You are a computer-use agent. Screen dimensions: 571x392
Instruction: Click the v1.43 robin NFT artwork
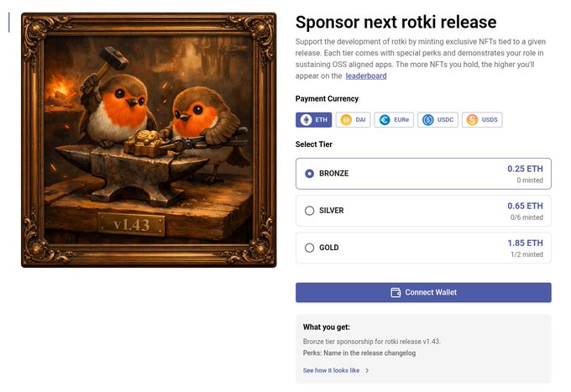(x=149, y=140)
